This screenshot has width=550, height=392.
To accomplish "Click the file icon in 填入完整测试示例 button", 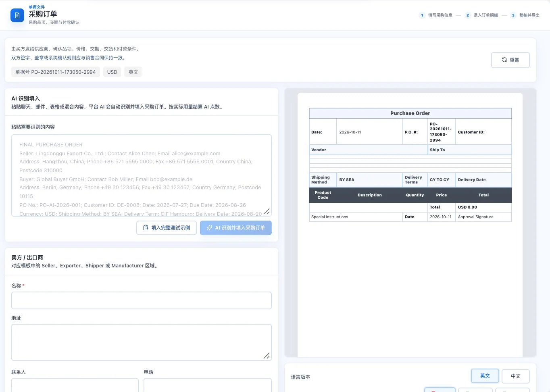I will pyautogui.click(x=146, y=228).
